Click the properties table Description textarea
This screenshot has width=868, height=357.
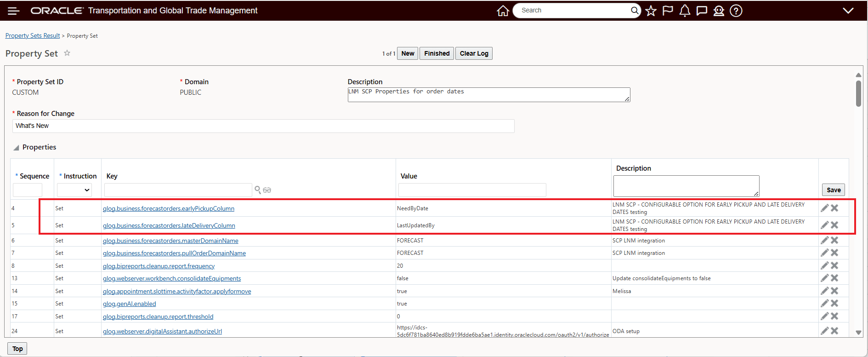pyautogui.click(x=686, y=186)
